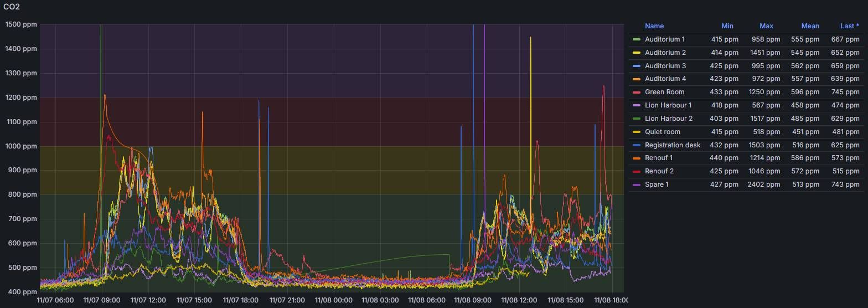Sort legend by Min column header
This screenshot has width=868, height=308.
(727, 26)
